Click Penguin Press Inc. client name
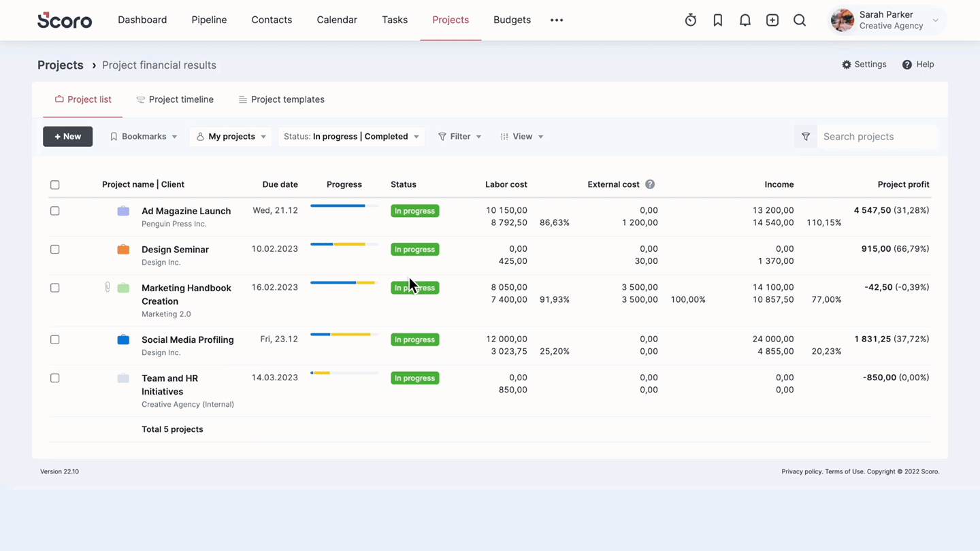980x551 pixels. [174, 224]
